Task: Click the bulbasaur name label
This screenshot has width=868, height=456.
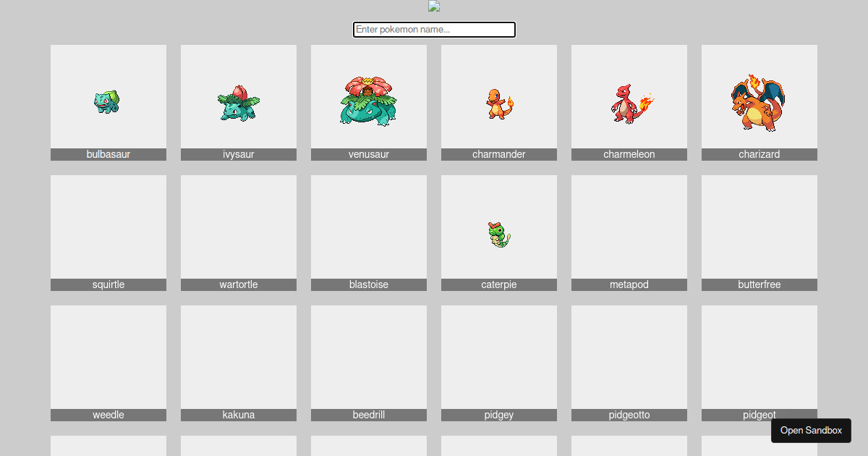Action: (x=109, y=153)
